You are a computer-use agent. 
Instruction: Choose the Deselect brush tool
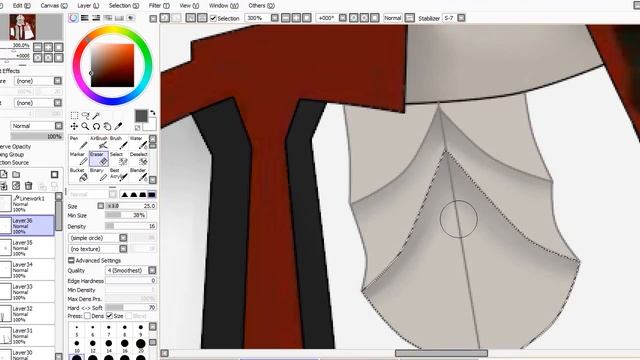click(138, 159)
